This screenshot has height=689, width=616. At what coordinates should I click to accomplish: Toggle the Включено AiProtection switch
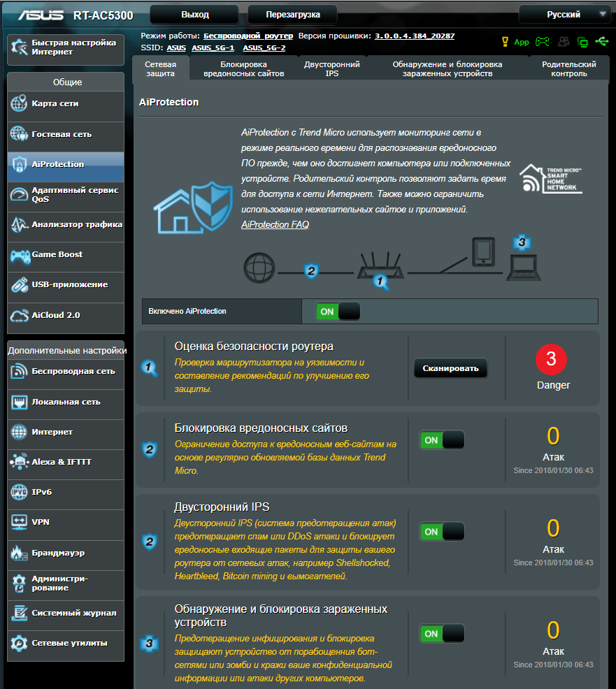[338, 312]
